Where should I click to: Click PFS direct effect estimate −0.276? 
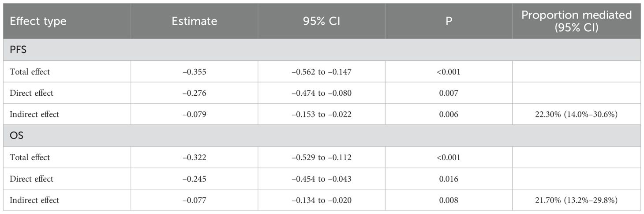[x=194, y=93]
